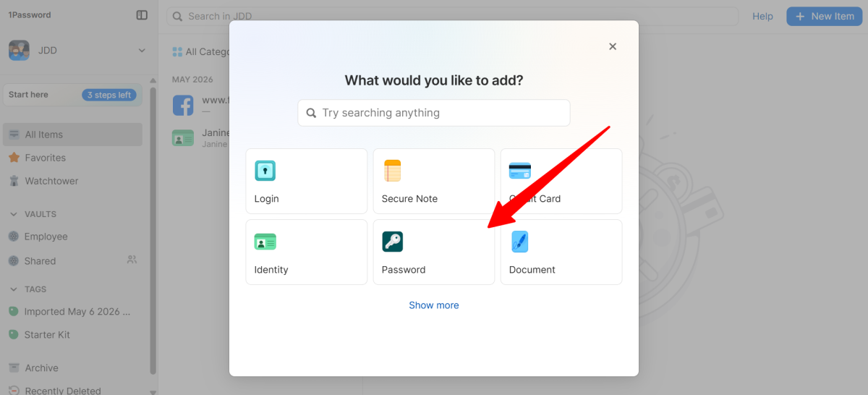
Task: Click the Janine identity card icon
Action: pyautogui.click(x=183, y=138)
